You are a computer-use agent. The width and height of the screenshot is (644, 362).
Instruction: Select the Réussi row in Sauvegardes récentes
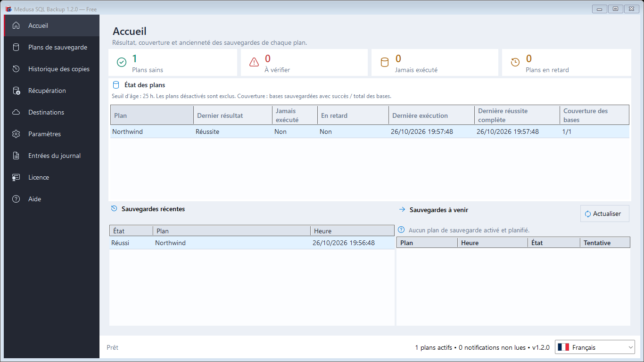252,243
